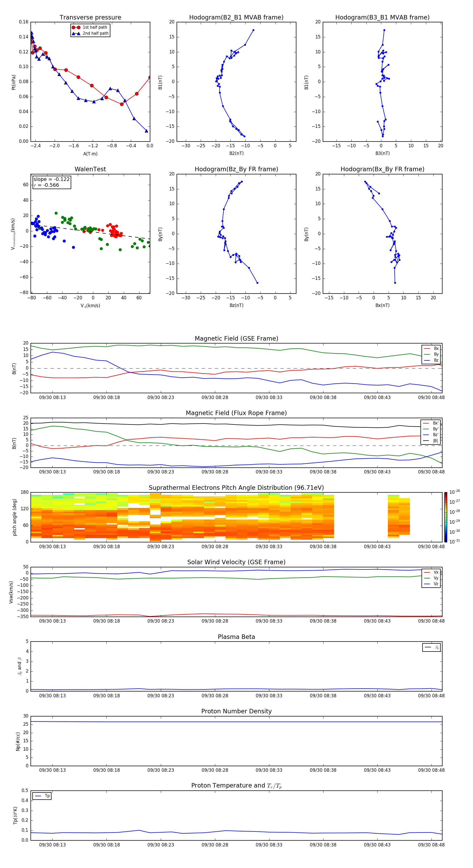Viewport: 473px width, 868px height.
Task: Click the 'WalenTest' plot title
Action: (x=90, y=169)
